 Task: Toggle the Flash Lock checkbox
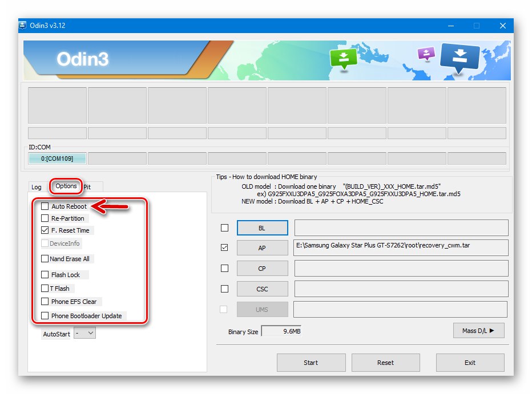tap(45, 274)
